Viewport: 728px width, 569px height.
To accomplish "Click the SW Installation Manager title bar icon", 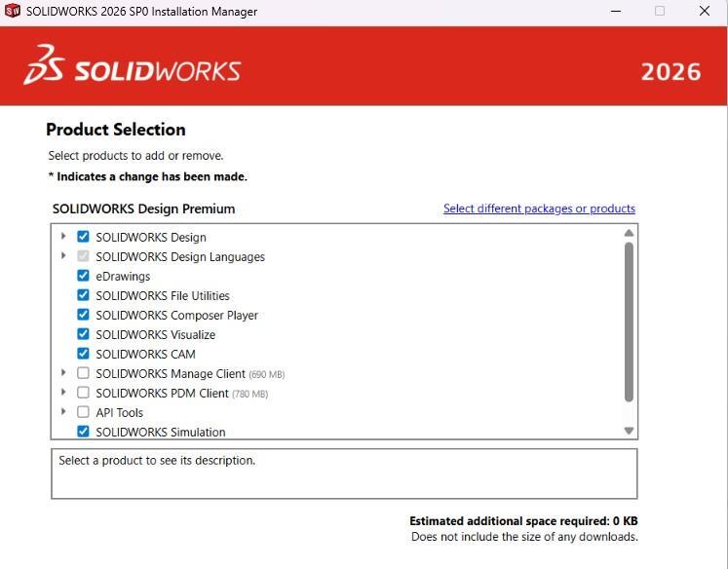I will 13,11.
